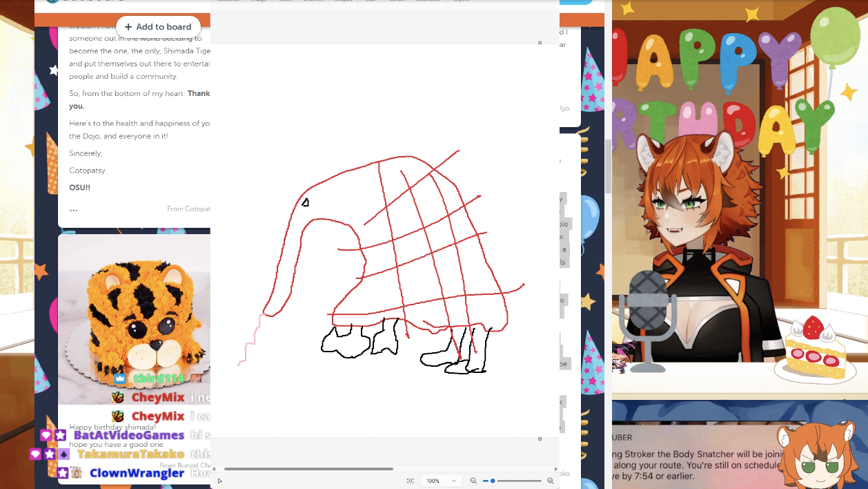Screen dimensions: 868x489
Task: Click the tbird114 chat username
Action: click(159, 378)
